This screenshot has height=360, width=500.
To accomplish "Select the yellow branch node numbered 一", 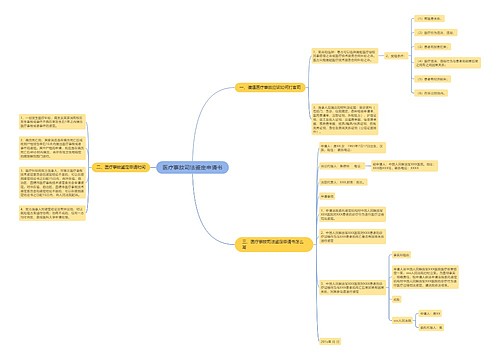I will [x=270, y=88].
